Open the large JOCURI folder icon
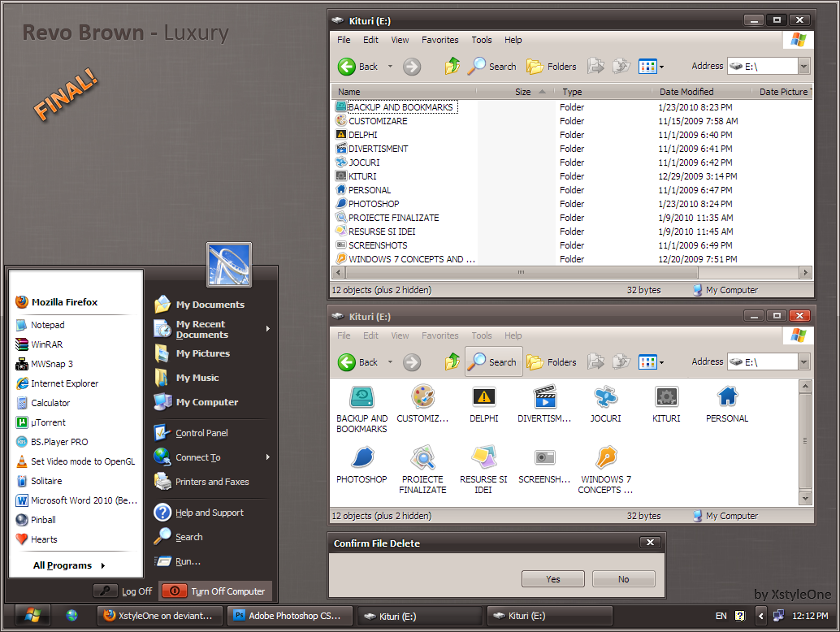 tap(605, 397)
